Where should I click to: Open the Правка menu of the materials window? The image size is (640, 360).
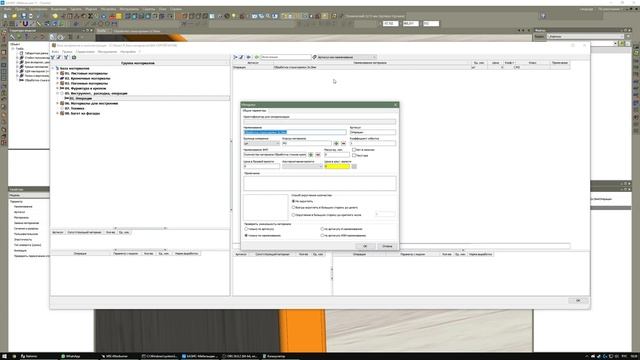pos(67,52)
